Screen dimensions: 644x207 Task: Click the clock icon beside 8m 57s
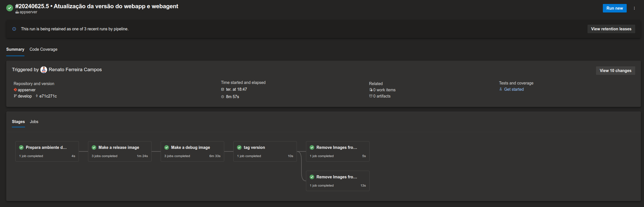pos(223,97)
